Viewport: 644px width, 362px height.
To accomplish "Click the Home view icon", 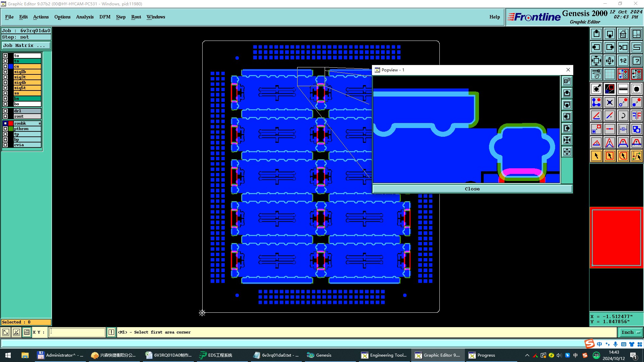I will tap(623, 34).
